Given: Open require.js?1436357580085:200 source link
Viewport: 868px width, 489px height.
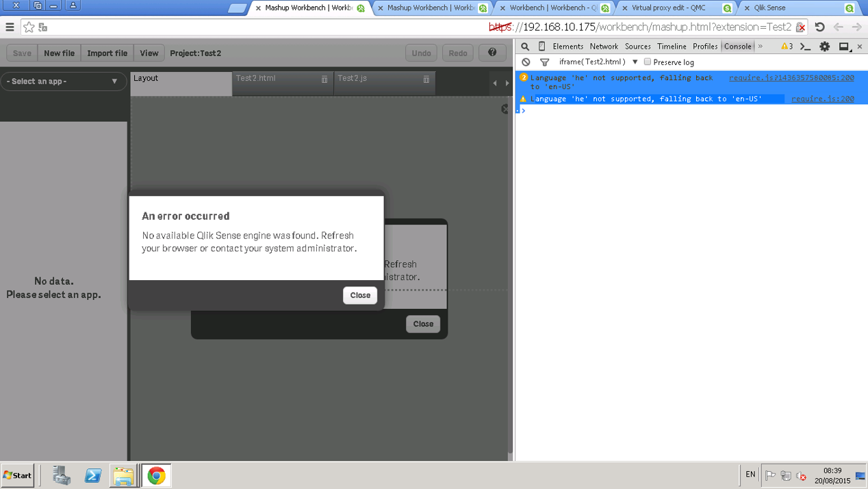Looking at the screenshot, I should pyautogui.click(x=791, y=78).
